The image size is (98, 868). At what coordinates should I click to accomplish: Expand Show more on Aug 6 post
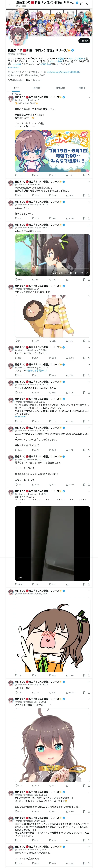20,416
